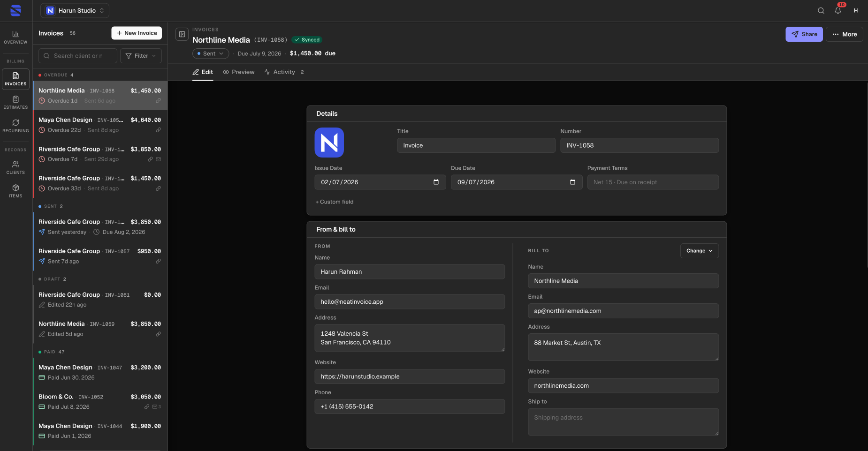Select Maya Chen Design INV-1047 paid invoice
The height and width of the screenshot is (451, 868).
[x=100, y=372]
